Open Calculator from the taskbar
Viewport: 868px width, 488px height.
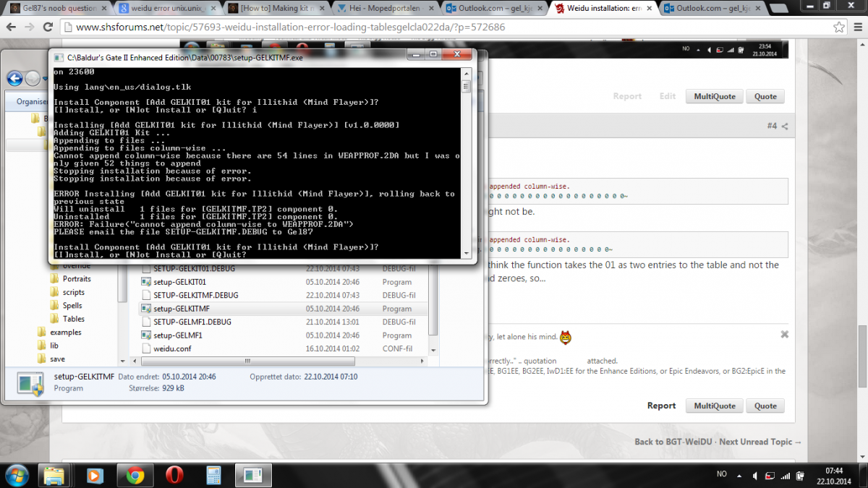click(x=213, y=475)
